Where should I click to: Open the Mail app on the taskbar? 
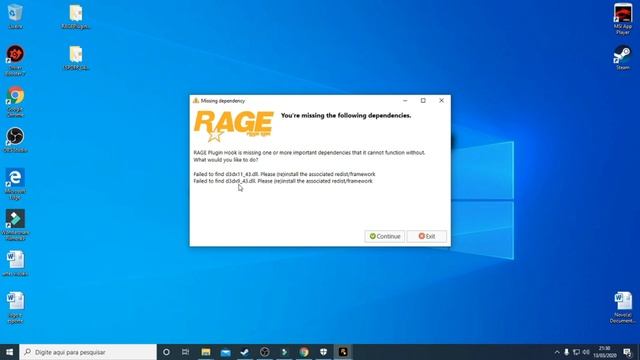225,352
